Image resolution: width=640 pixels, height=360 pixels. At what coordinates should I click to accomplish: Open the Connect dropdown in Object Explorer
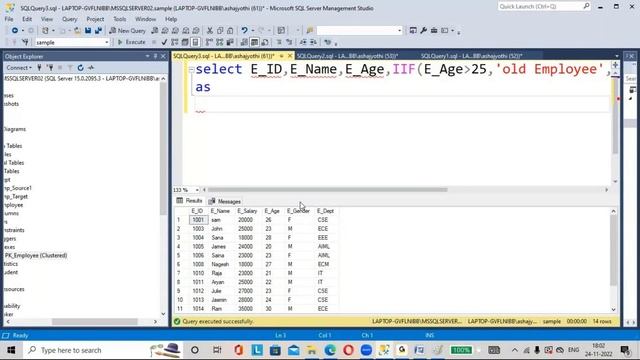point(18,68)
